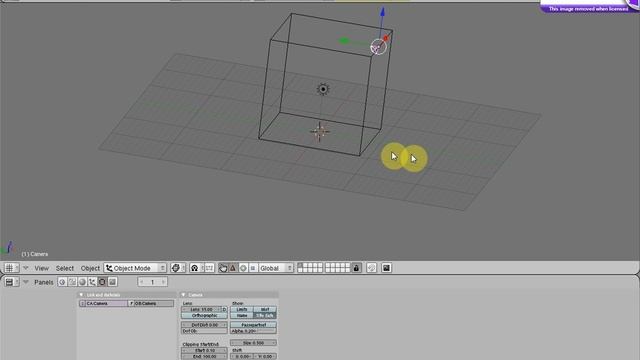The height and width of the screenshot is (360, 640).
Task: Toggle the layer lock padlock icon
Action: click(x=356, y=268)
